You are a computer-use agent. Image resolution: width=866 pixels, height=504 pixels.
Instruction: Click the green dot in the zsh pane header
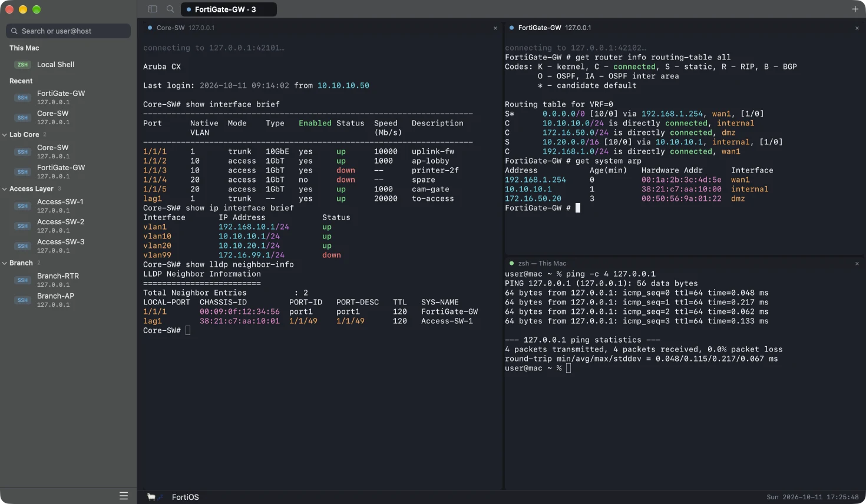[511, 263]
